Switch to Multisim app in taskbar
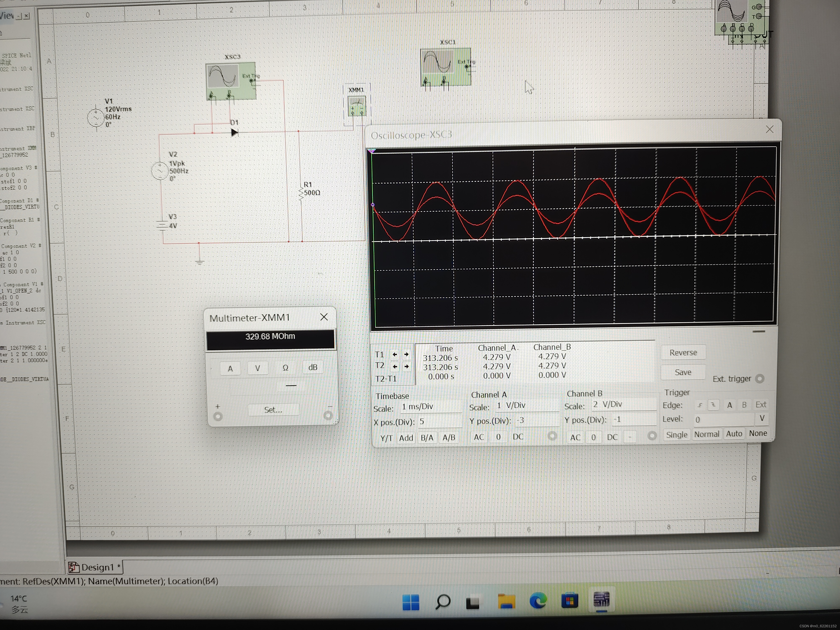 click(x=601, y=600)
